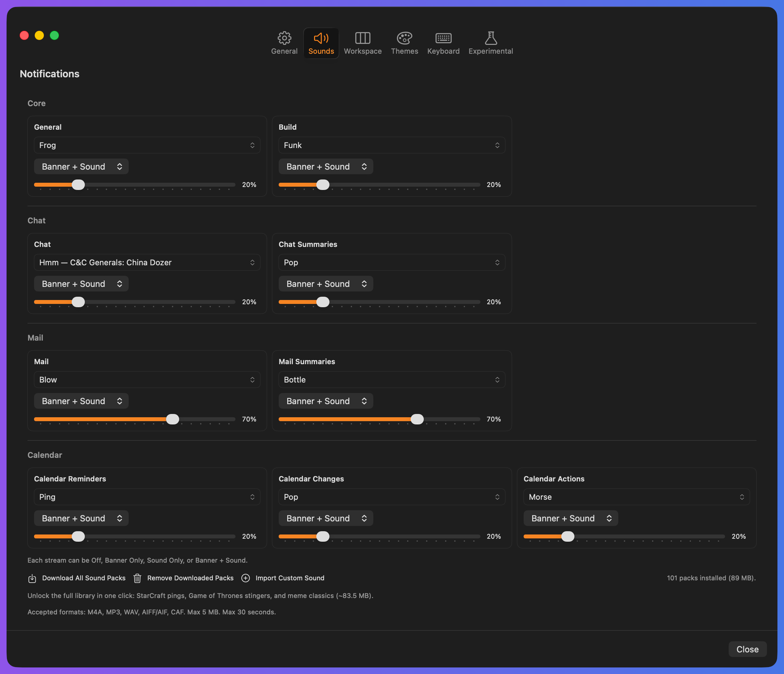Viewport: 784px width, 674px height.
Task: Open the General sound dropdown showing Frog
Action: 147,145
